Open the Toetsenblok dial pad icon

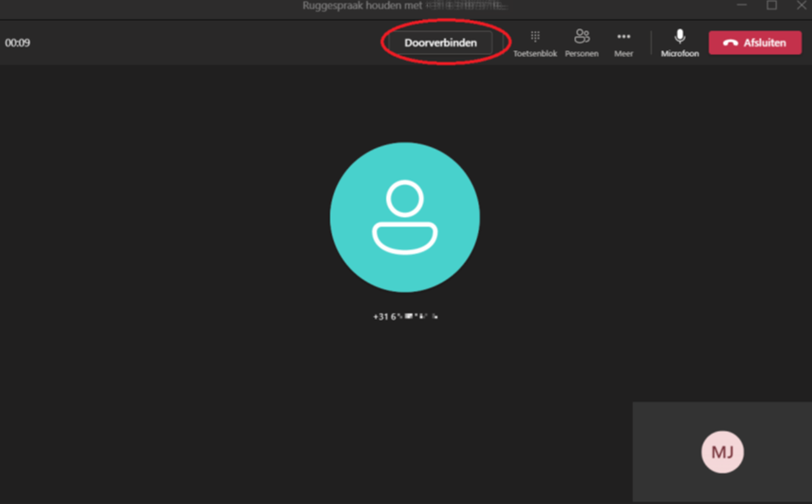[x=535, y=36]
